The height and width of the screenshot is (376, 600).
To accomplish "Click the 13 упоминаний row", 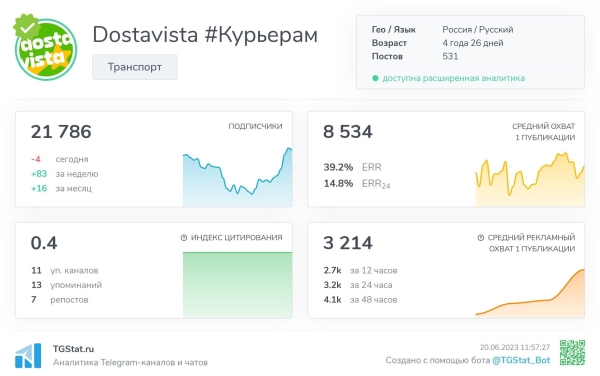I will [67, 285].
